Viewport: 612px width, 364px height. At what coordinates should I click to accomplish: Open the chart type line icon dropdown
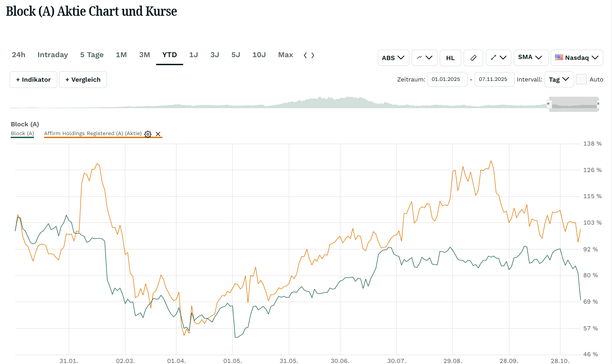coord(424,58)
